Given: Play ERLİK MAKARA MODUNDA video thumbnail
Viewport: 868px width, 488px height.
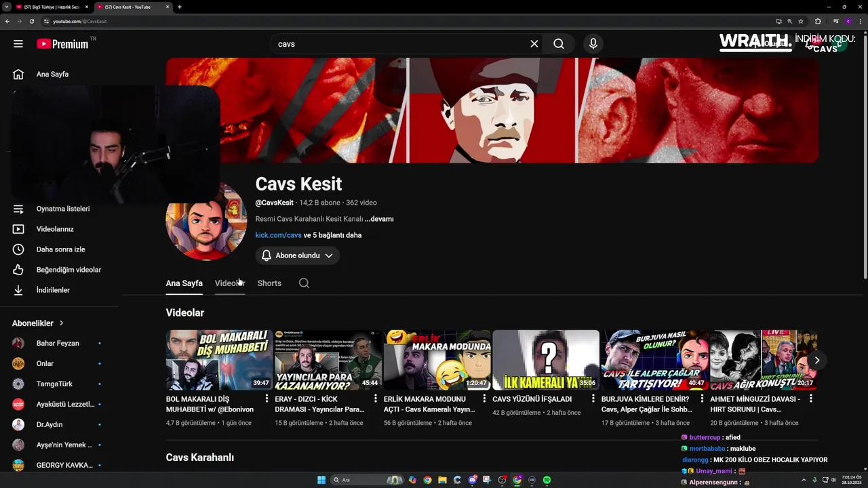Looking at the screenshot, I should pos(437,360).
